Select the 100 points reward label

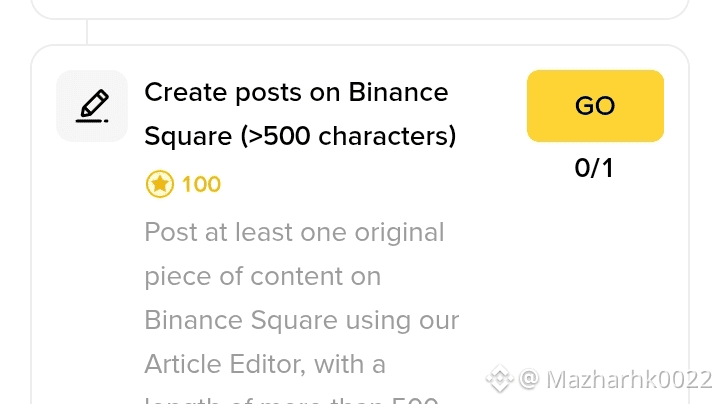click(201, 184)
